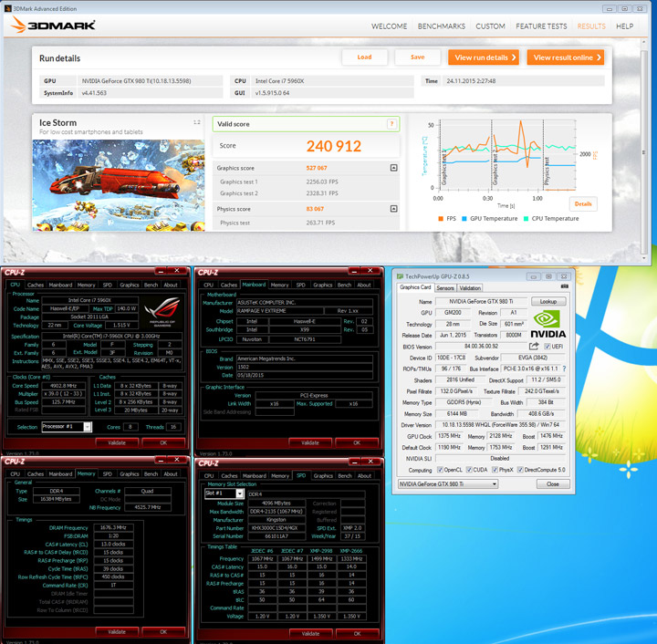Toggle the CUDA checkbox

point(469,470)
